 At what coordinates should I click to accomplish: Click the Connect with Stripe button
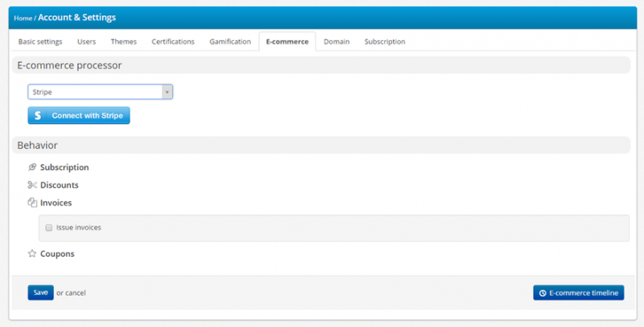[79, 115]
